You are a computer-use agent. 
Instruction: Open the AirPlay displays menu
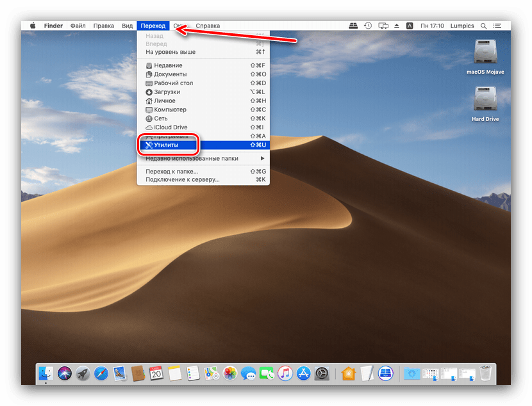point(383,26)
